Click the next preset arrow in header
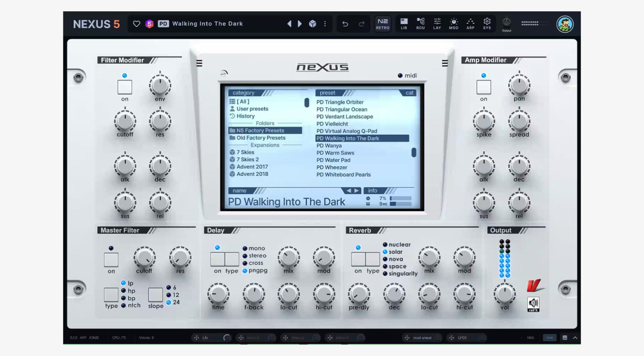Viewport: 644px width, 356px height. pos(300,24)
